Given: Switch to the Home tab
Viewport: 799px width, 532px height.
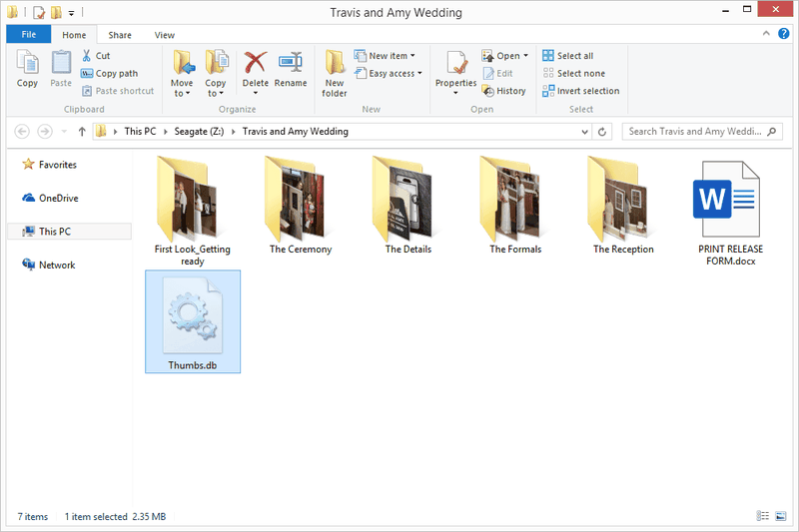Looking at the screenshot, I should pos(74,35).
